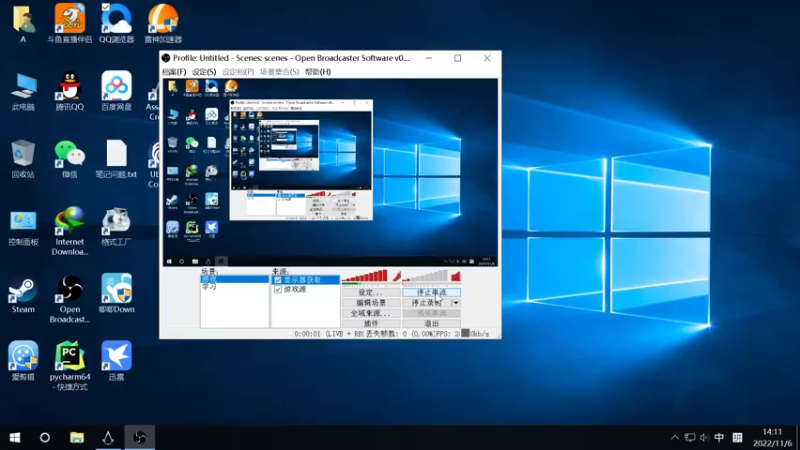Open the volume icon in the system tray

705,438
